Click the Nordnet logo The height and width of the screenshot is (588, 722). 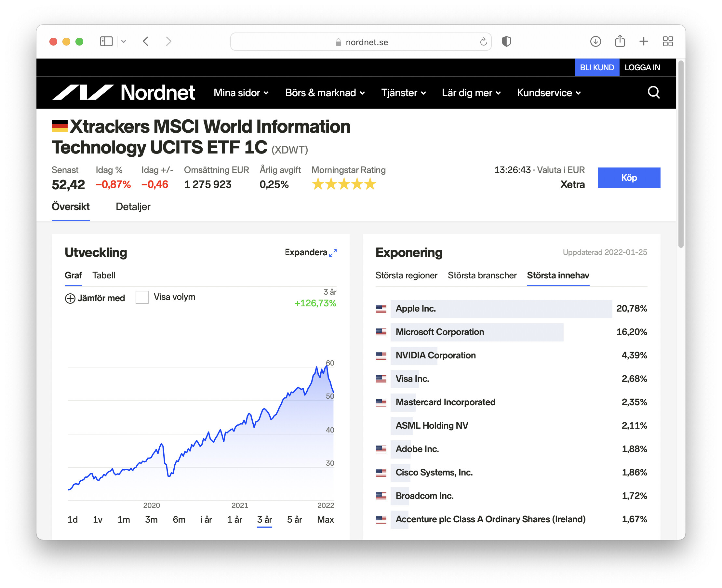124,92
